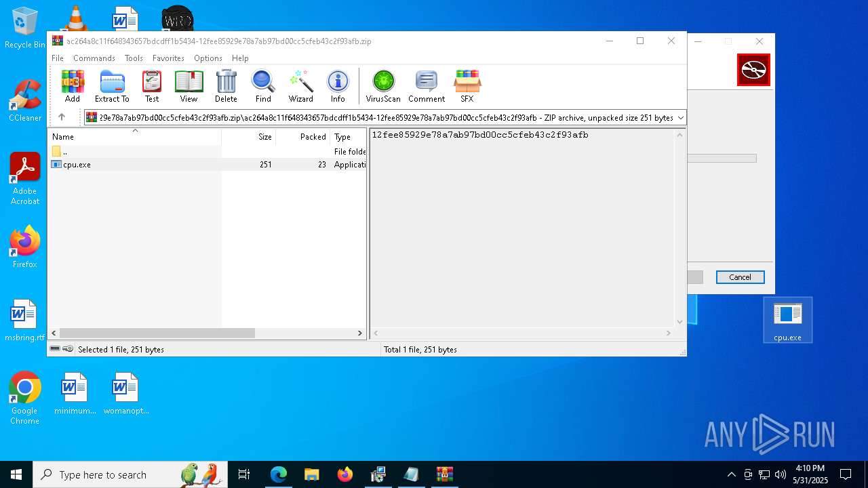Viewport: 868px width, 488px height.
Task: Open File Explorer from taskbar
Action: coord(311,474)
